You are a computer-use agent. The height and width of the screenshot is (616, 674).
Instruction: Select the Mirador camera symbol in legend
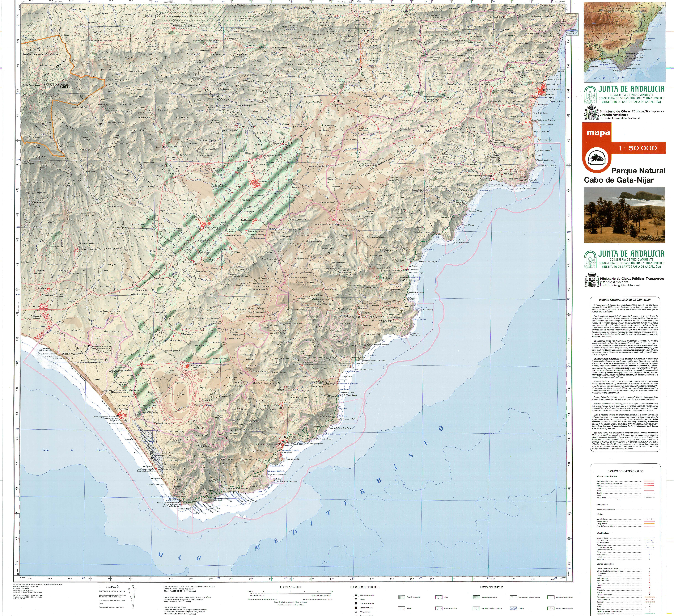coord(356,599)
